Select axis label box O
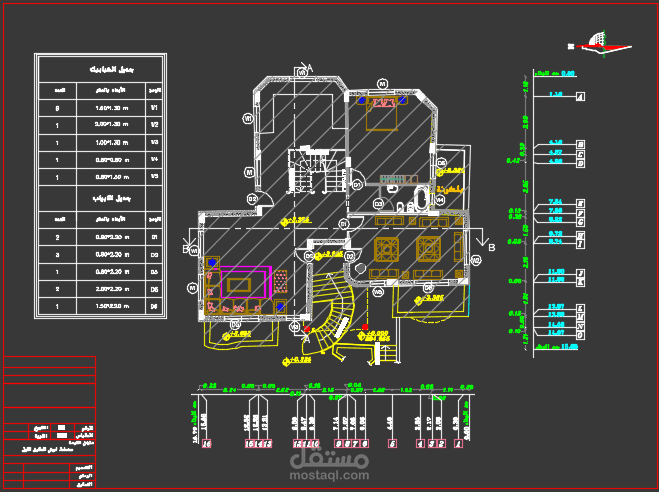This screenshot has height=492, width=659. pos(580,335)
